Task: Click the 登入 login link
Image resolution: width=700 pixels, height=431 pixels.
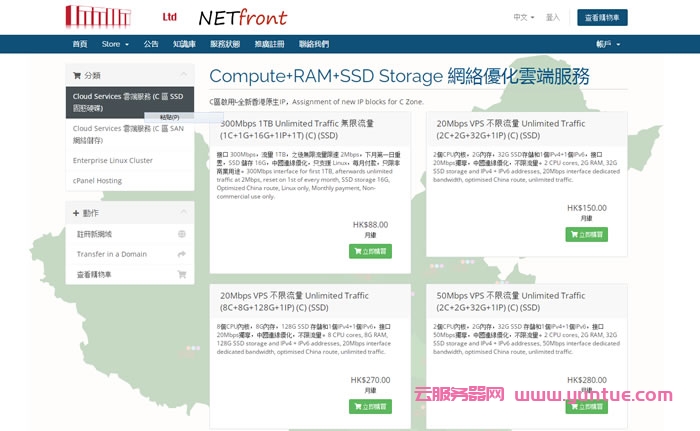Action: coord(552,17)
